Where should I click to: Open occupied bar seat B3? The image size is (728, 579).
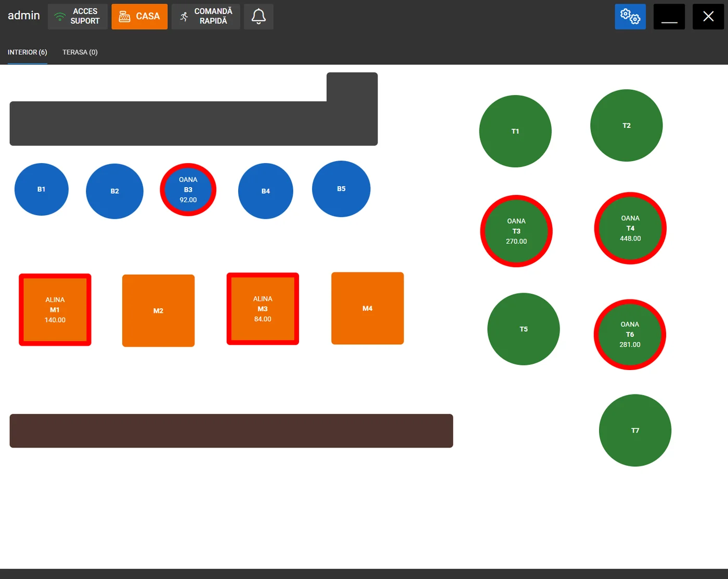tap(188, 190)
